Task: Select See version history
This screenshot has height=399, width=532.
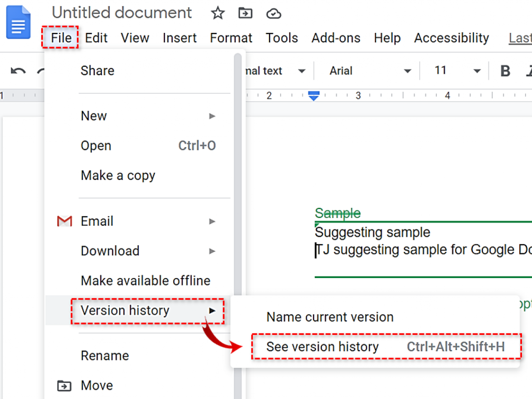Action: point(322,347)
